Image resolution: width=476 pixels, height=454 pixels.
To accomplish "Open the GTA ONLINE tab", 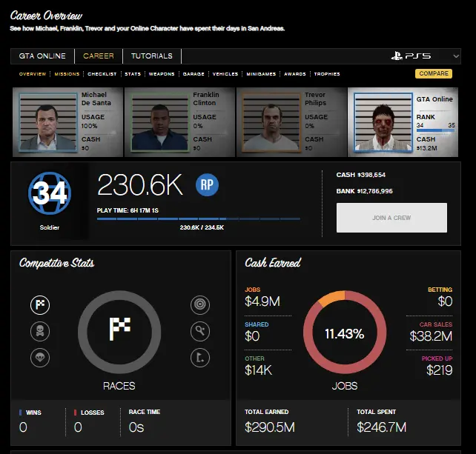I will coord(42,56).
